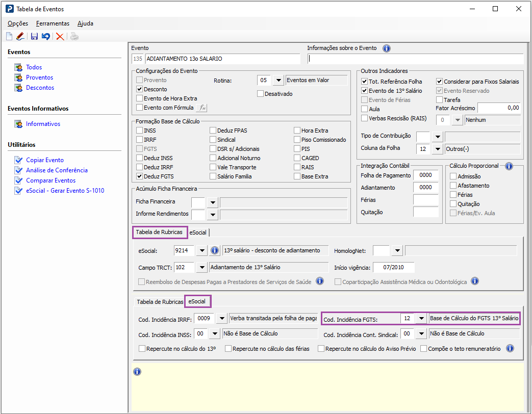Save the event with the floppy disk icon
Image resolution: width=532 pixels, height=414 pixels.
coord(34,36)
